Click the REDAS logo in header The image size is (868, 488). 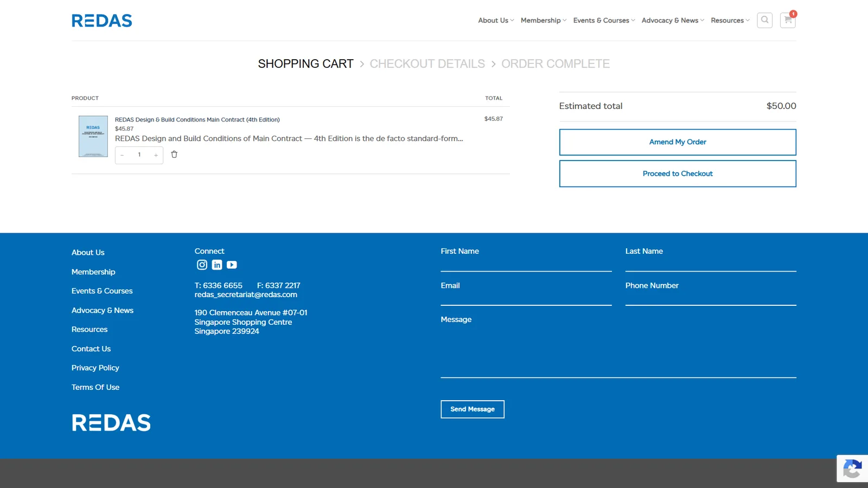[102, 21]
